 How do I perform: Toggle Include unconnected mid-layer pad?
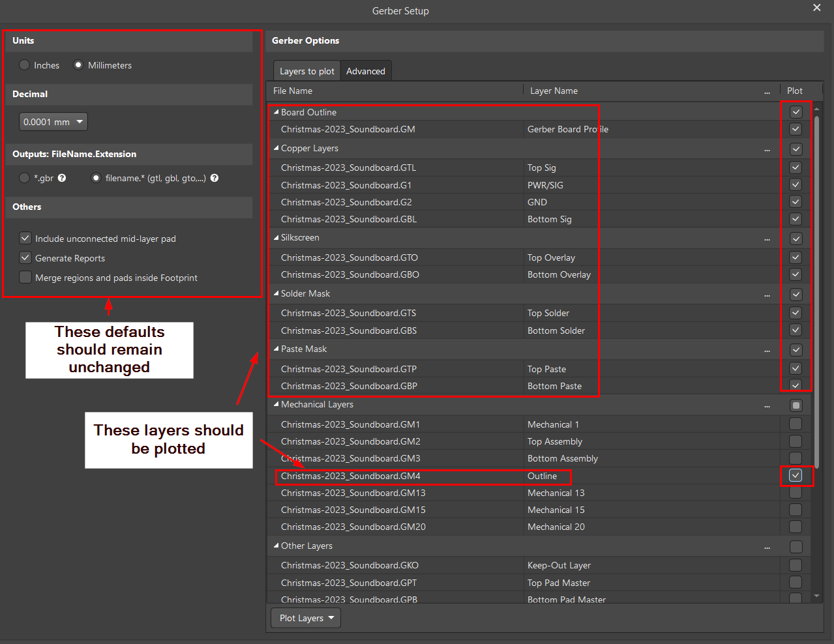point(25,238)
